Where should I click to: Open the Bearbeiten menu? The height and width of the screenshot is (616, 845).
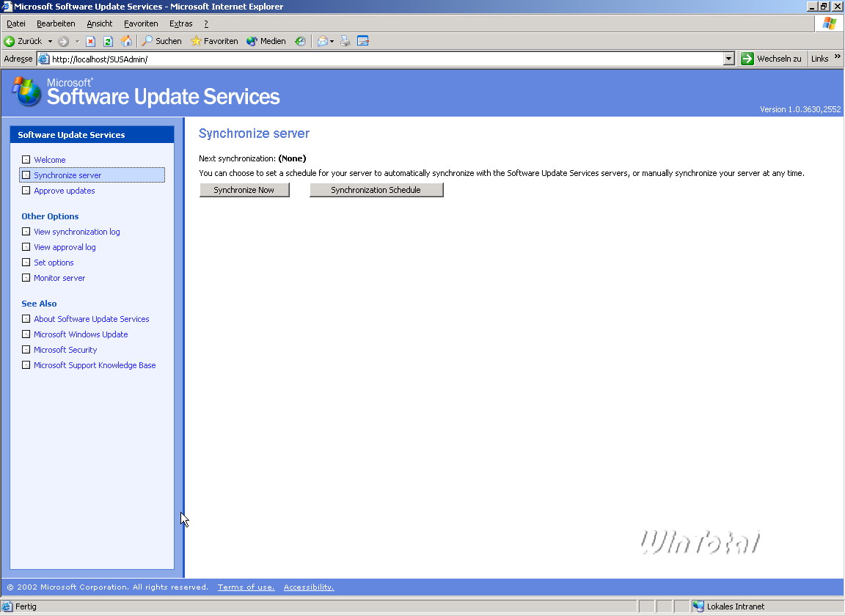point(56,23)
